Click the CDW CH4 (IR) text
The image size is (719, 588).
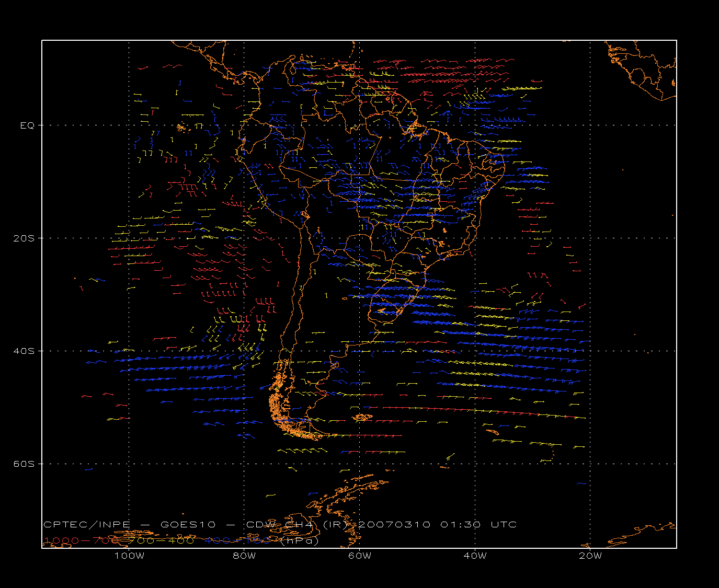click(298, 525)
